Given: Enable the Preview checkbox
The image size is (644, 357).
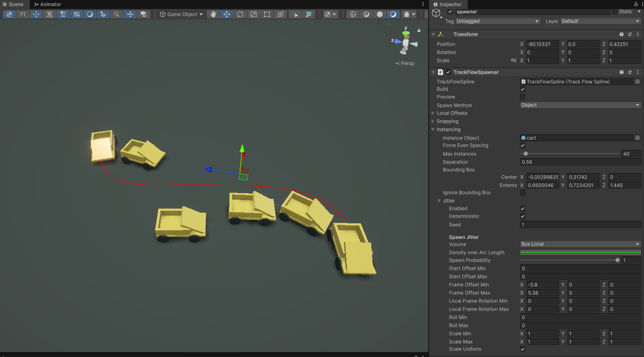Looking at the screenshot, I should coord(523,97).
